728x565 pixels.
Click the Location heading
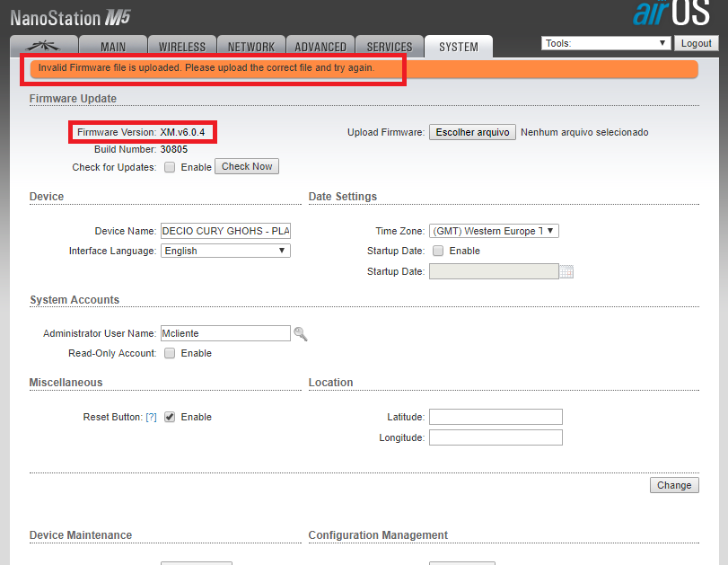[330, 383]
